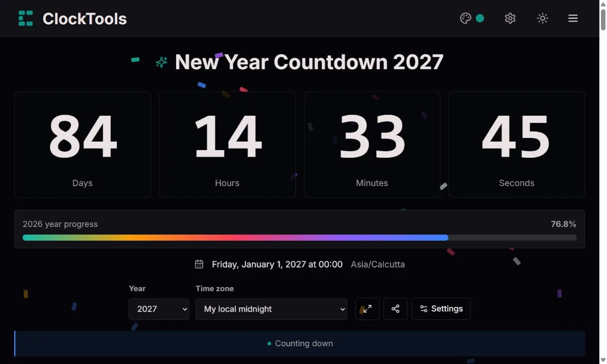The width and height of the screenshot is (607, 364).
Task: Toggle light mode with the sun icon
Action: (x=542, y=18)
